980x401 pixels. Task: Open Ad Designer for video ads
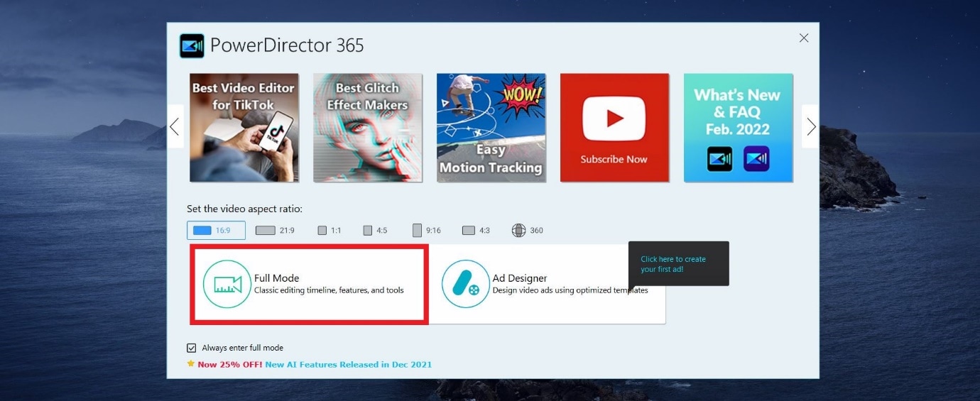coord(547,284)
